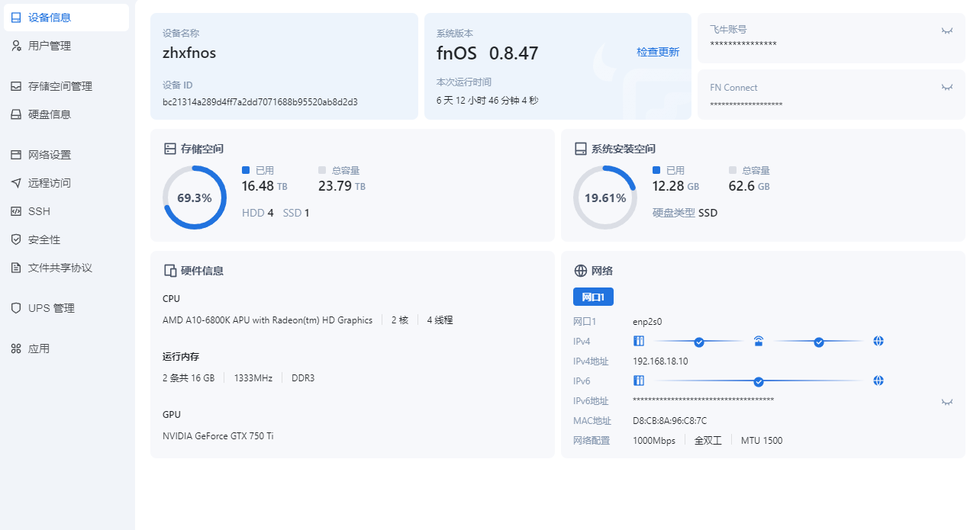Click the 12.28 GB used value
This screenshot has height=530, width=980.
pyautogui.click(x=675, y=186)
